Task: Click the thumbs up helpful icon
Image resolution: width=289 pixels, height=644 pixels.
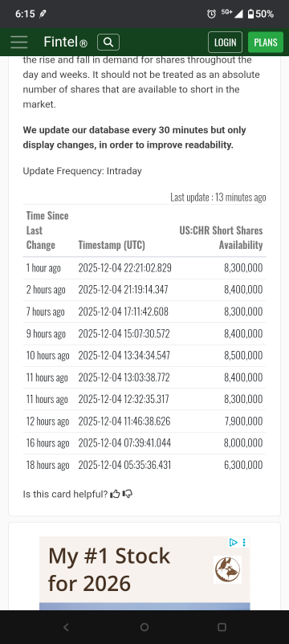Action: click(x=115, y=494)
